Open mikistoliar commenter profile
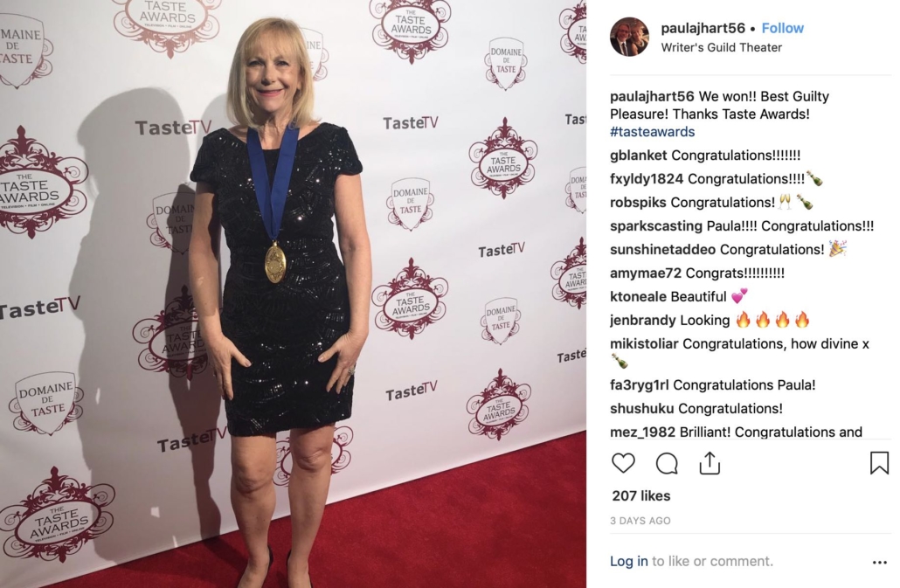 click(x=644, y=344)
